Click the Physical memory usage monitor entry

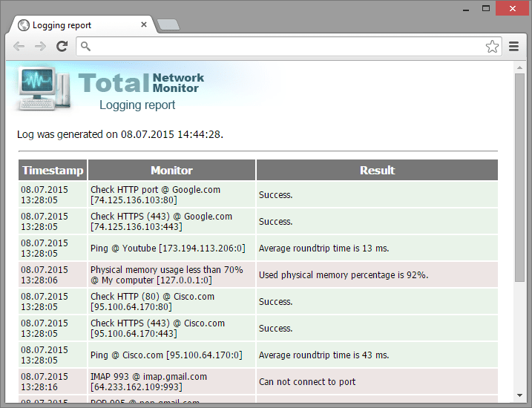click(x=167, y=275)
